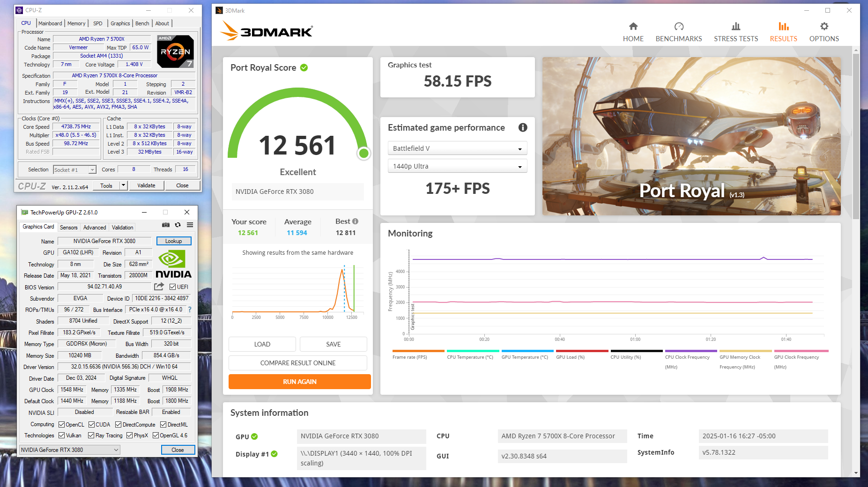Open the RESULTS chart icon
Viewport: 868px width, 487px height.
point(783,27)
